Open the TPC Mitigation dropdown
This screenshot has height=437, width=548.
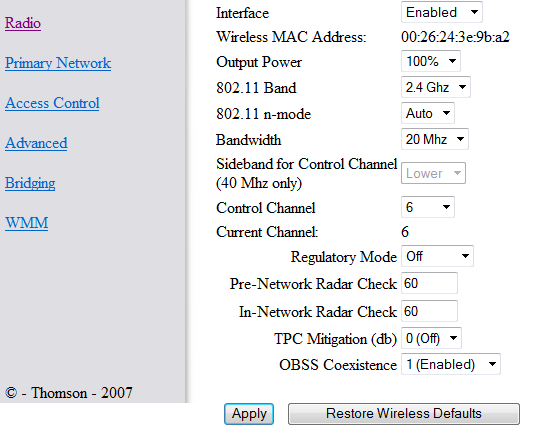pyautogui.click(x=431, y=338)
